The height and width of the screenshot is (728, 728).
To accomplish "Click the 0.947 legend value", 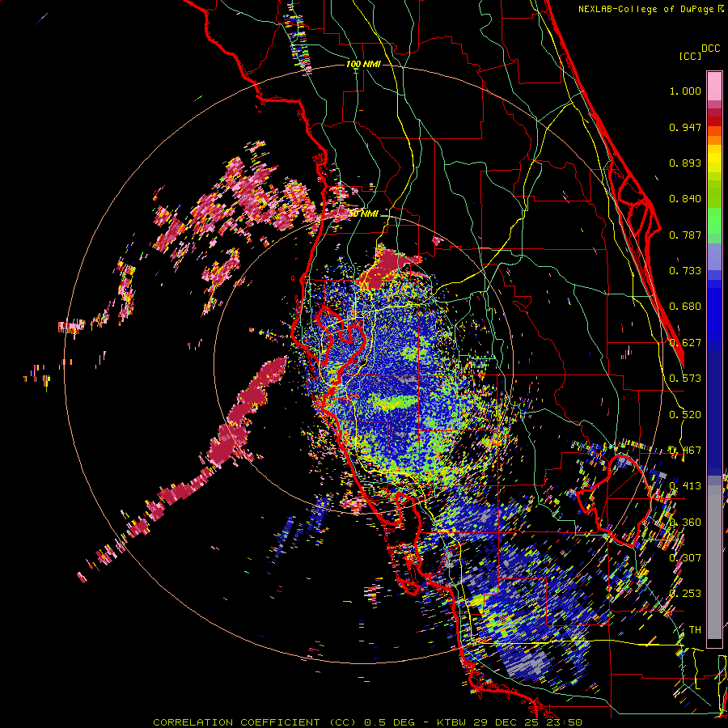I will click(685, 127).
